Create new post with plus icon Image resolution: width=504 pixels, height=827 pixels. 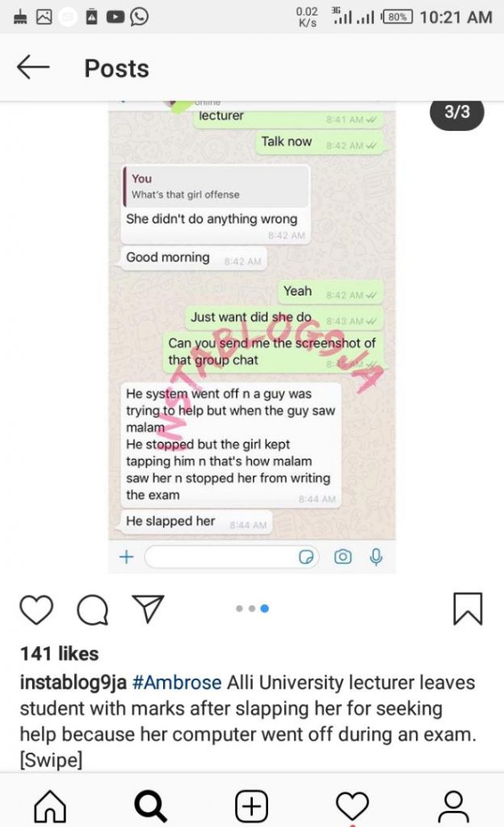251,806
